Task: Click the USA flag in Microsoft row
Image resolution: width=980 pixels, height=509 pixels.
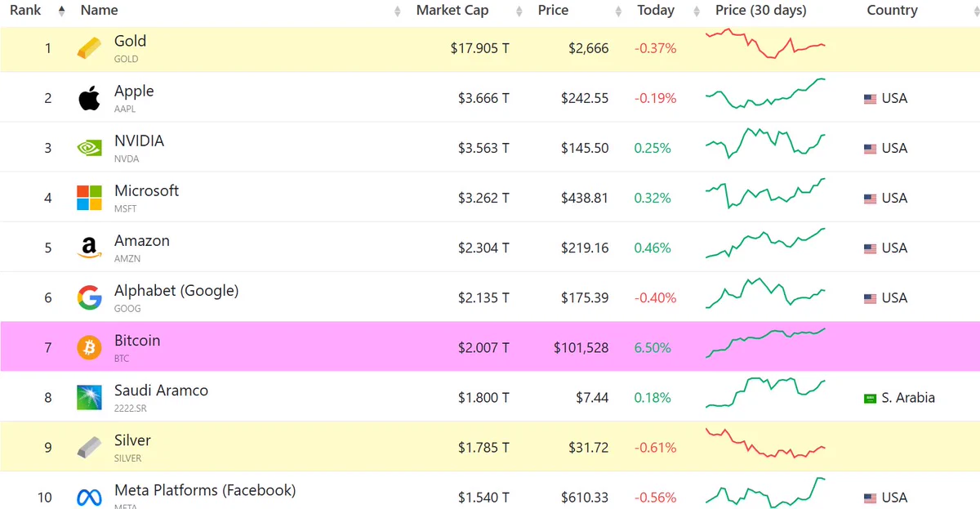Action: click(871, 199)
